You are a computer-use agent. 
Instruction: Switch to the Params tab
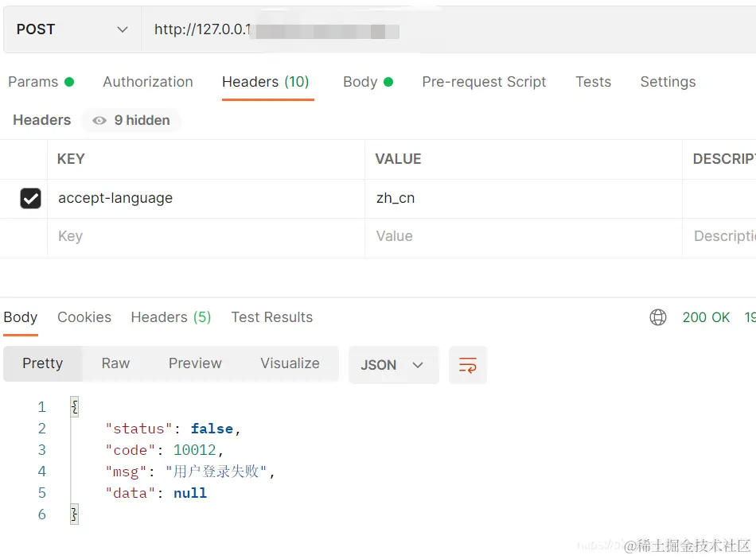(x=41, y=82)
